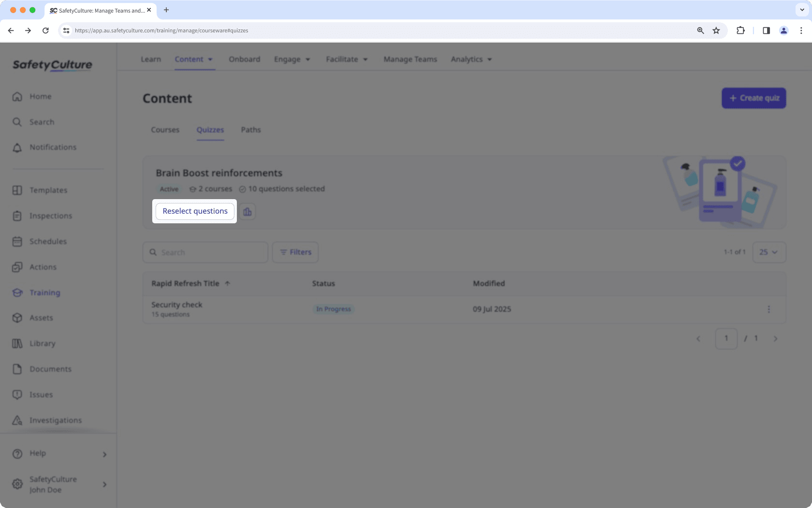This screenshot has height=508, width=812.
Task: Bookmark this page with the star icon
Action: pyautogui.click(x=716, y=30)
